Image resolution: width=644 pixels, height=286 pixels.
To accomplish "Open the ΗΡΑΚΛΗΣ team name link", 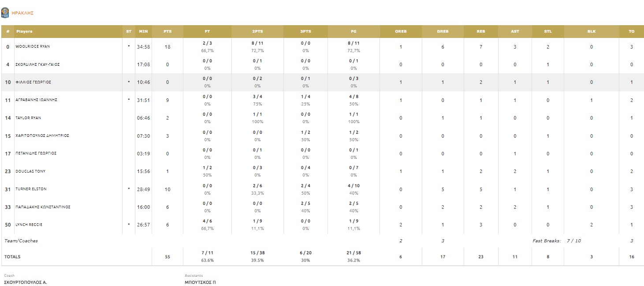I will (x=22, y=13).
